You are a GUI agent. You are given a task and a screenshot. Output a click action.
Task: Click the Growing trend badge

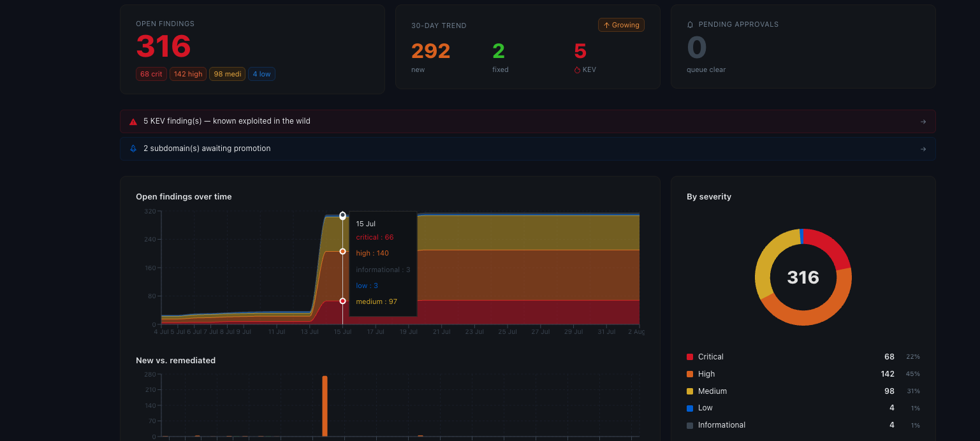point(621,25)
